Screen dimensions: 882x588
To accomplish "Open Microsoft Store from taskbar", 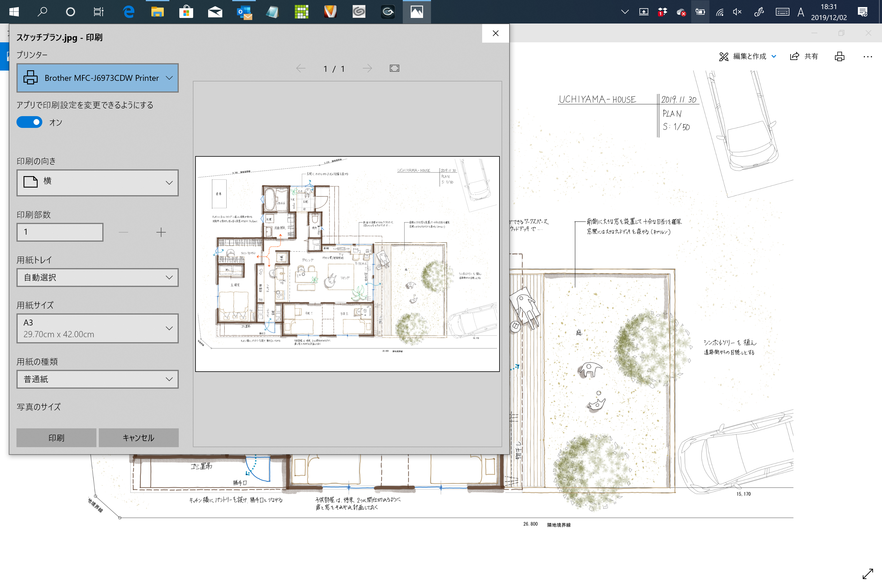I will [186, 12].
